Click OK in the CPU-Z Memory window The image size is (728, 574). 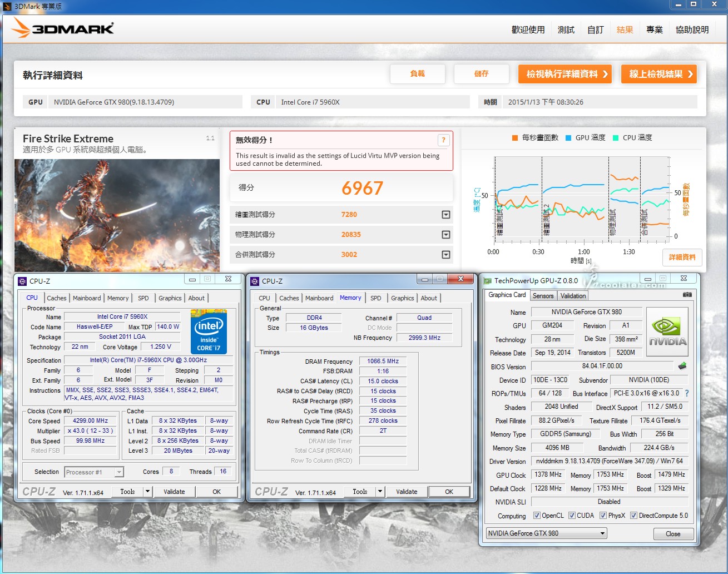click(x=449, y=492)
